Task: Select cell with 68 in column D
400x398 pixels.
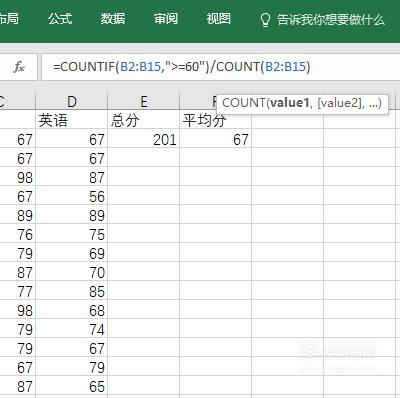Action: click(x=72, y=310)
